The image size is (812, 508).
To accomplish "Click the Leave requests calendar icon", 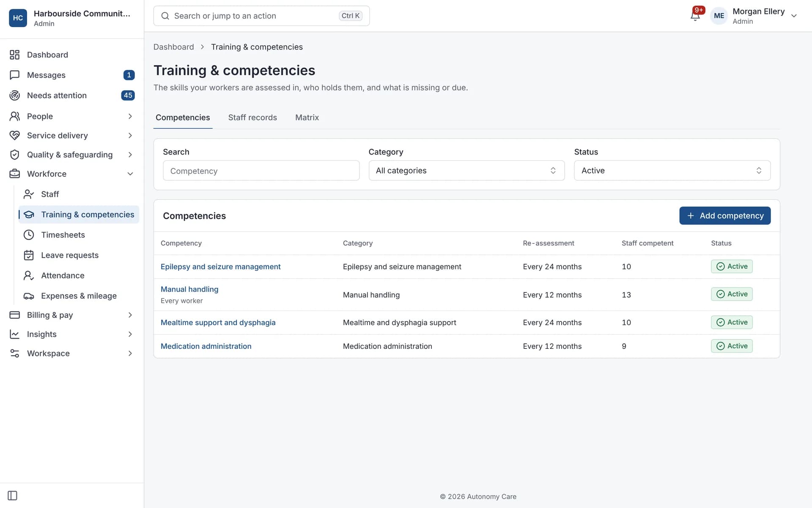I will (28, 255).
